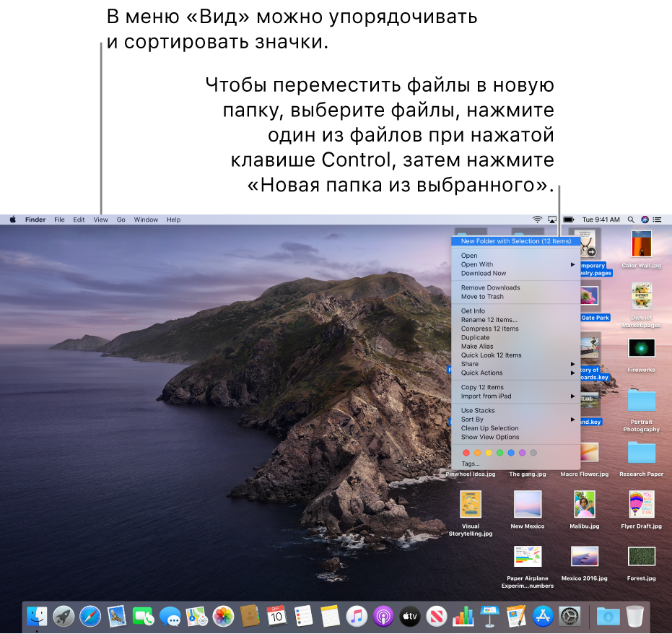Open Podcasts in the Dock
672x634 pixels.
coord(383,617)
